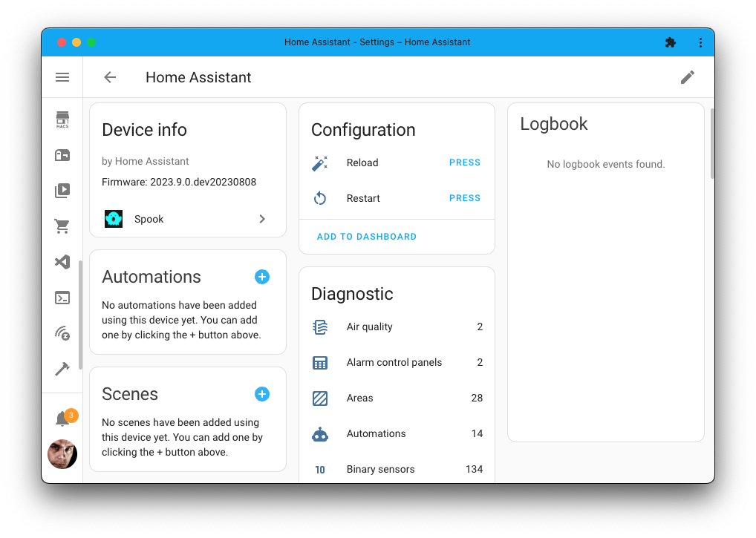Open the browser three-dot menu
The image size is (756, 538).
tap(700, 42)
